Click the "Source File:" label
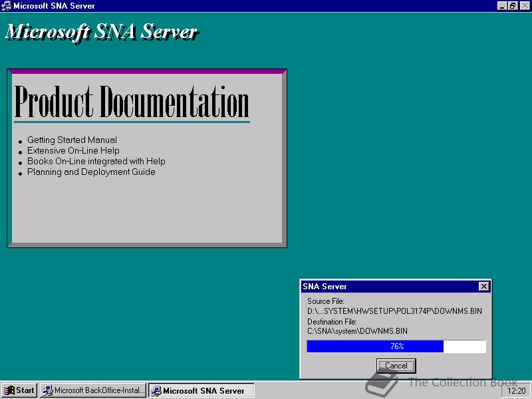The height and width of the screenshot is (399, 532). [326, 301]
